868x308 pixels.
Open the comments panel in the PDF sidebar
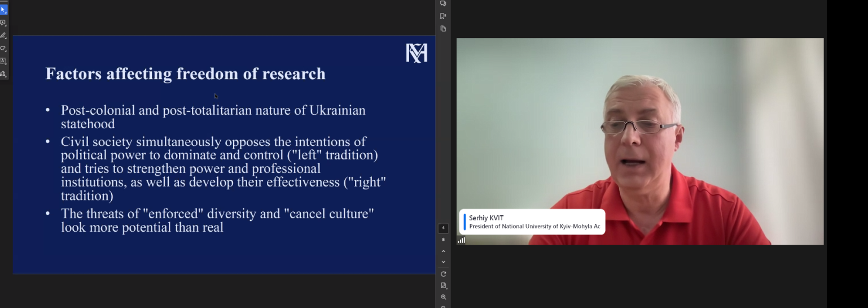coord(443,3)
